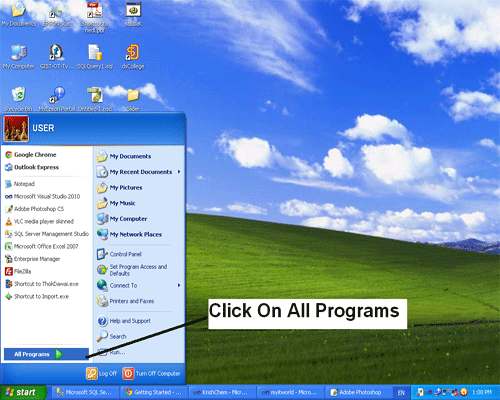Switch to KrishChem taskbar window

pos(222,392)
